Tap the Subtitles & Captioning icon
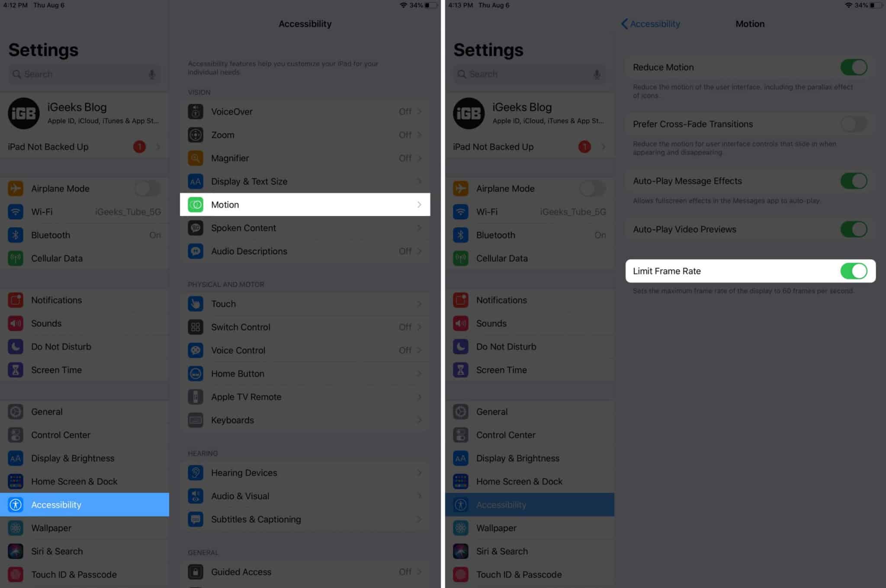This screenshot has width=886, height=588. 196,518
